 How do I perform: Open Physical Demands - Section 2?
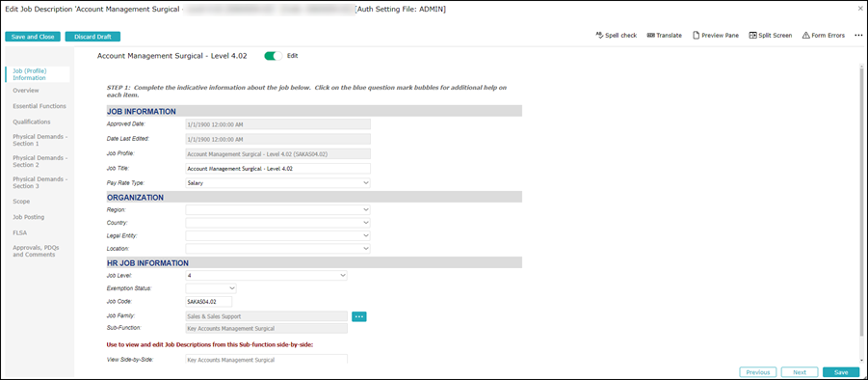(x=39, y=161)
